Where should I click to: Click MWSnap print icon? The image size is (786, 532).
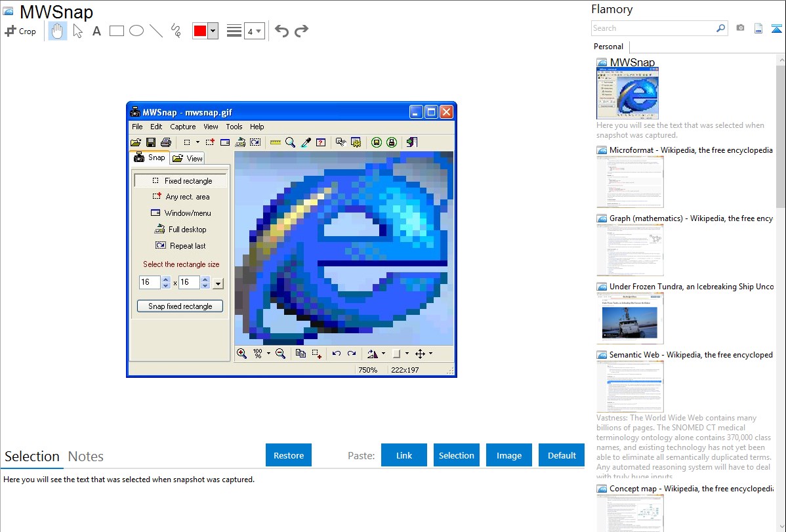(x=166, y=142)
